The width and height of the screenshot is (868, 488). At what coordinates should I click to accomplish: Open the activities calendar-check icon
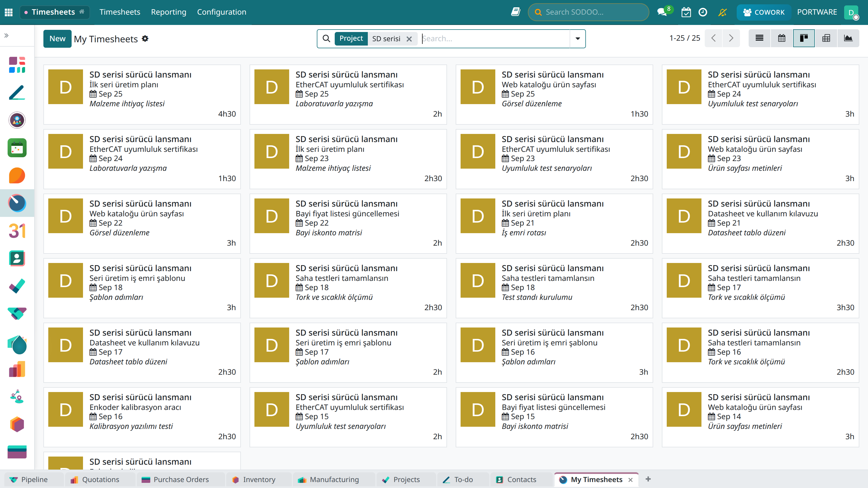[x=686, y=12]
